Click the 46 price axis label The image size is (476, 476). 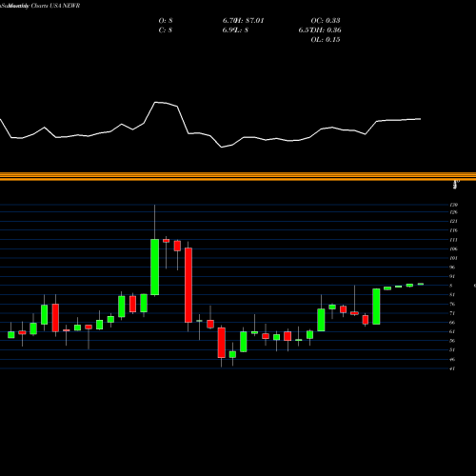(x=452, y=359)
